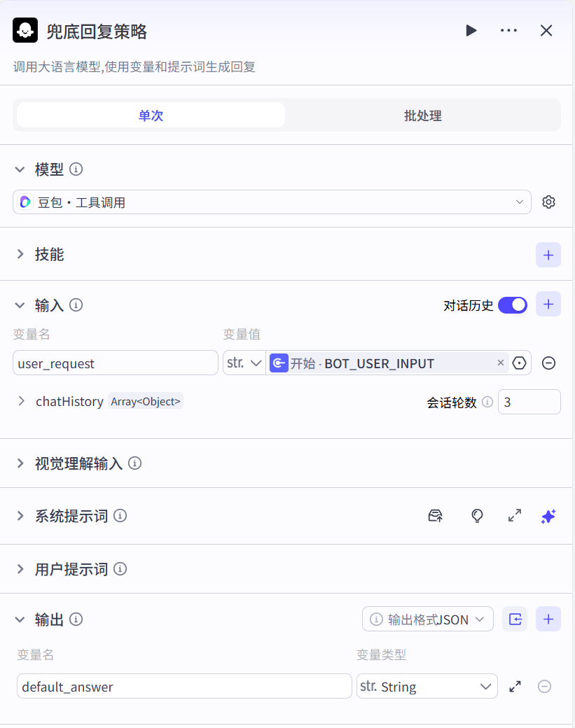Expand the 用户提示词 section
575x728 pixels.
pyautogui.click(x=71, y=569)
